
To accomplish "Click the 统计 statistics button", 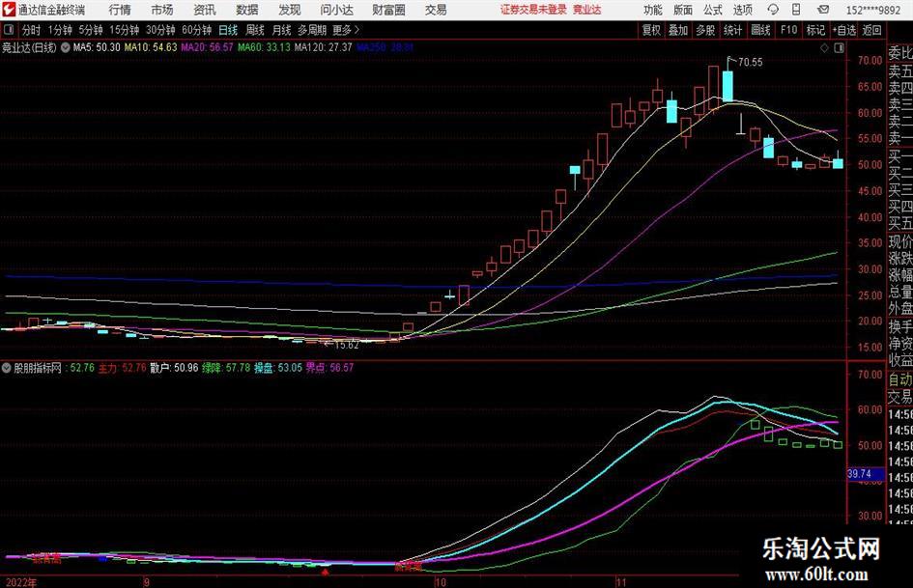I will point(732,30).
